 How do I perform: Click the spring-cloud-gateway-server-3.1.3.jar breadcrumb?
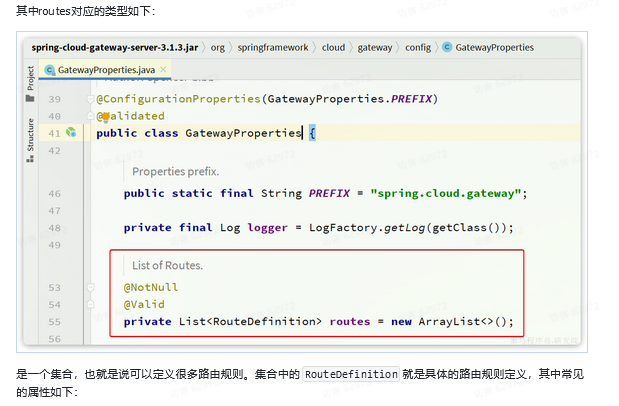(114, 47)
